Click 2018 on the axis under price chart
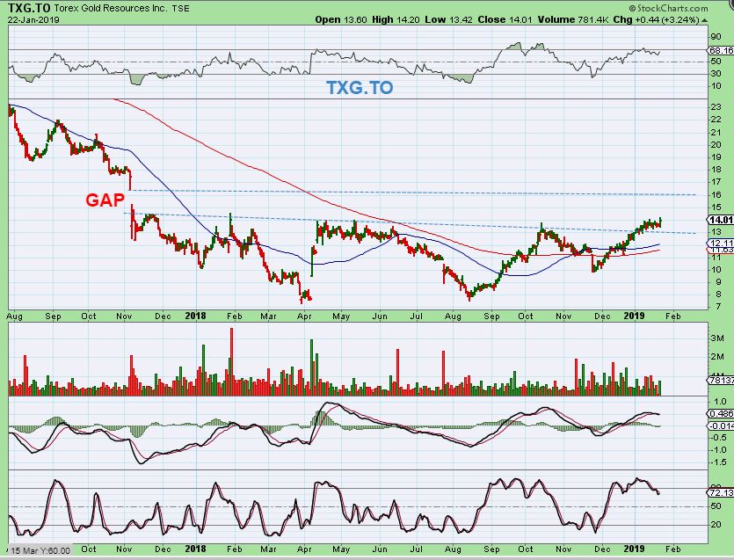This screenshot has width=734, height=560. 195,316
